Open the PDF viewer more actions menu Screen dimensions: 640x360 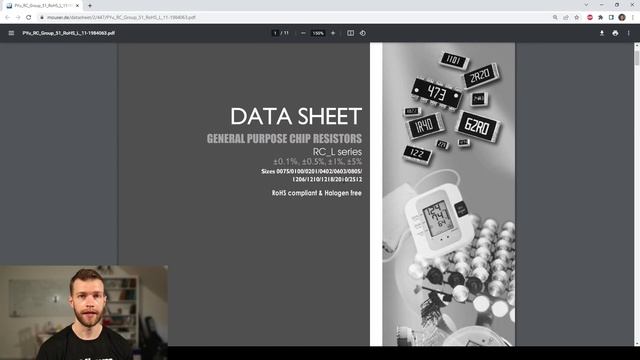coord(629,33)
